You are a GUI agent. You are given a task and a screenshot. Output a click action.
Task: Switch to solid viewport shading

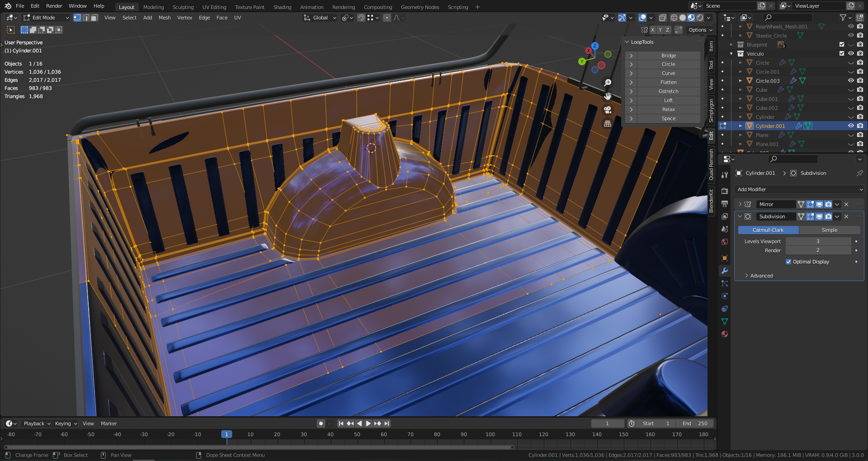click(683, 18)
